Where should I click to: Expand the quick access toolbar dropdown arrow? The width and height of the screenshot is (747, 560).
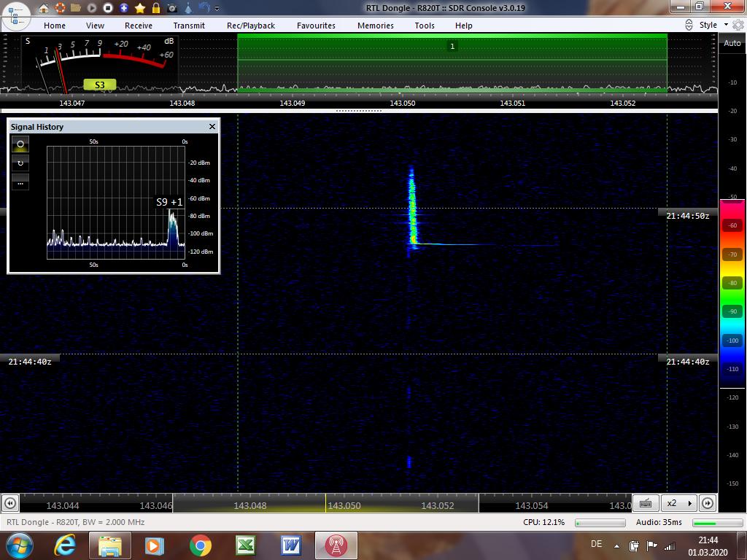point(217,8)
